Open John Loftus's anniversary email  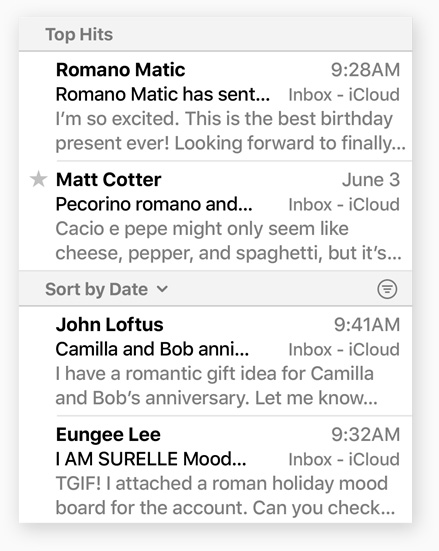215,361
